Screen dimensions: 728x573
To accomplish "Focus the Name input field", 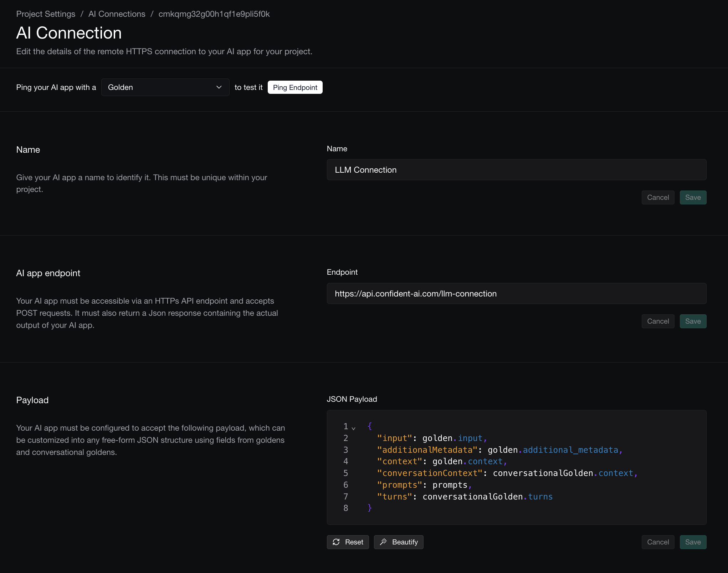I will pos(516,170).
